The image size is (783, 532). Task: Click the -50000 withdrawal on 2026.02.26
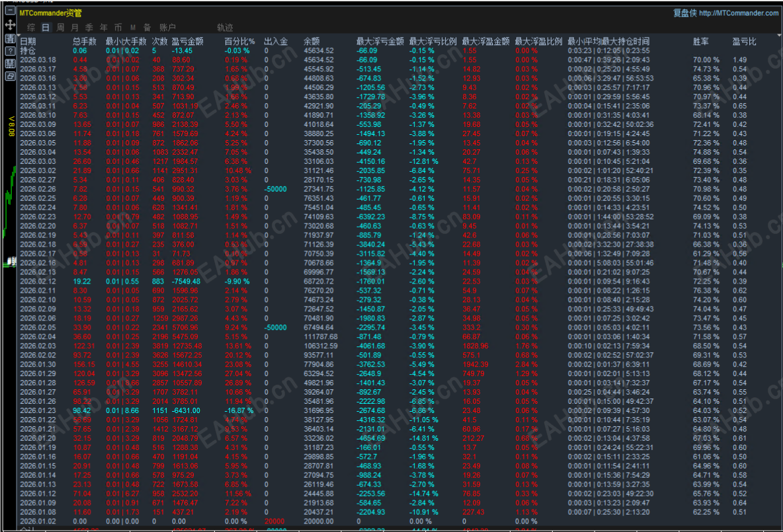click(x=276, y=189)
